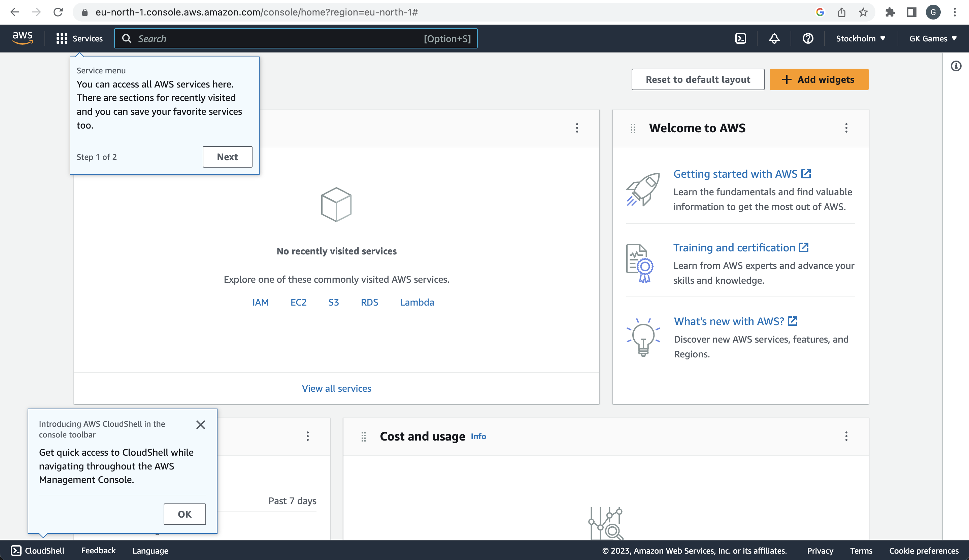Image resolution: width=969 pixels, height=560 pixels.
Task: Click the RDS service link
Action: coord(369,302)
